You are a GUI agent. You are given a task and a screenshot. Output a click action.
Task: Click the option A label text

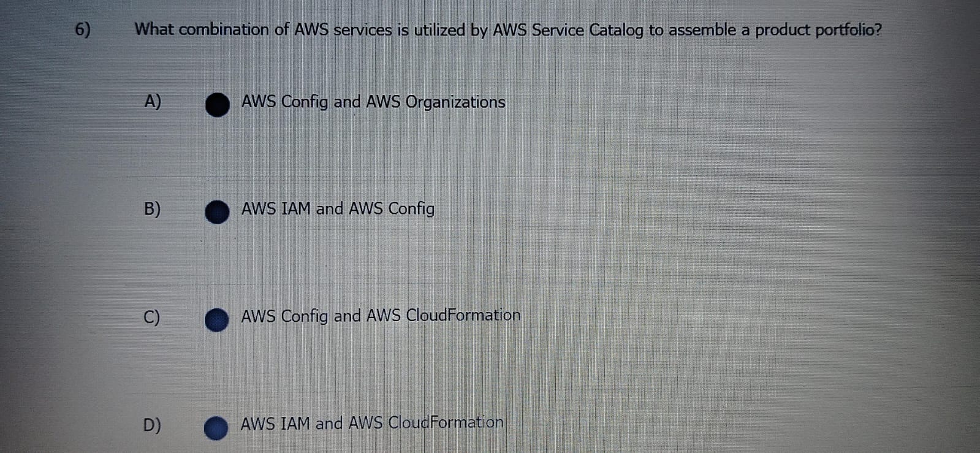[153, 101]
